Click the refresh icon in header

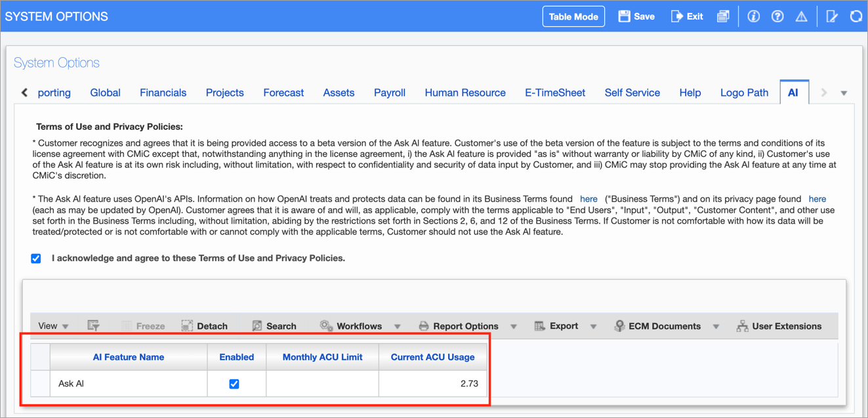(x=856, y=16)
